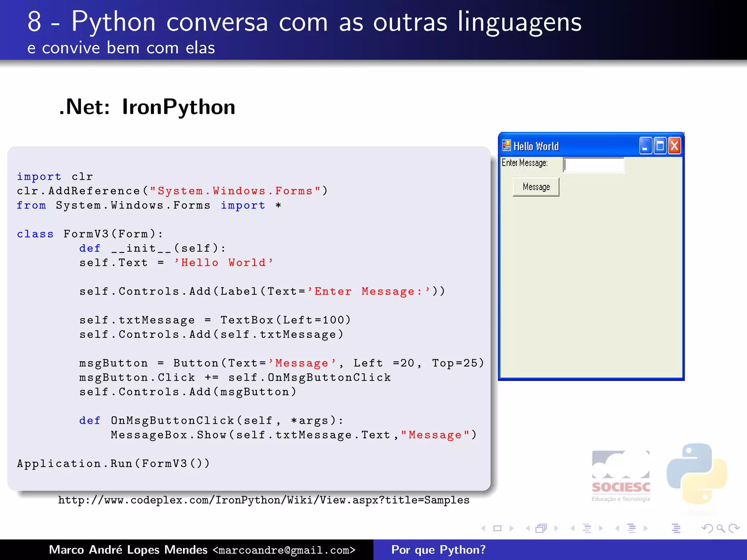The height and width of the screenshot is (560, 747).
Task: Click the 'Application.Run(FormV3())' code line
Action: [113, 464]
